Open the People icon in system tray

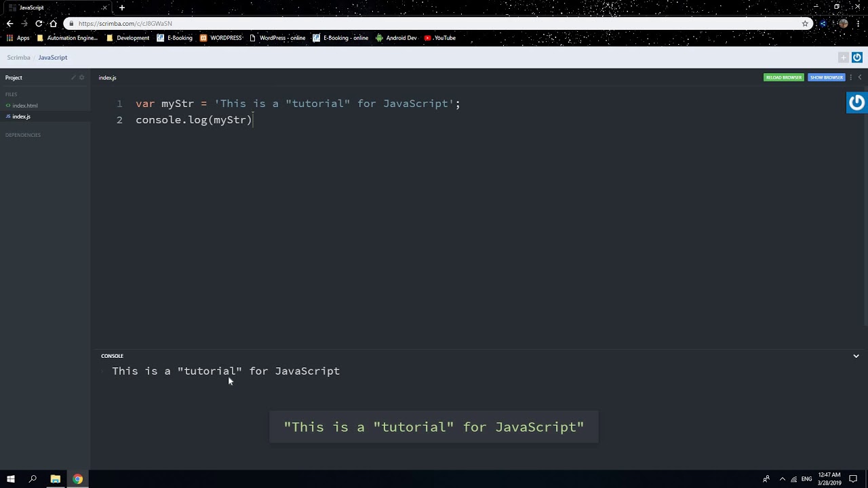(x=766, y=479)
